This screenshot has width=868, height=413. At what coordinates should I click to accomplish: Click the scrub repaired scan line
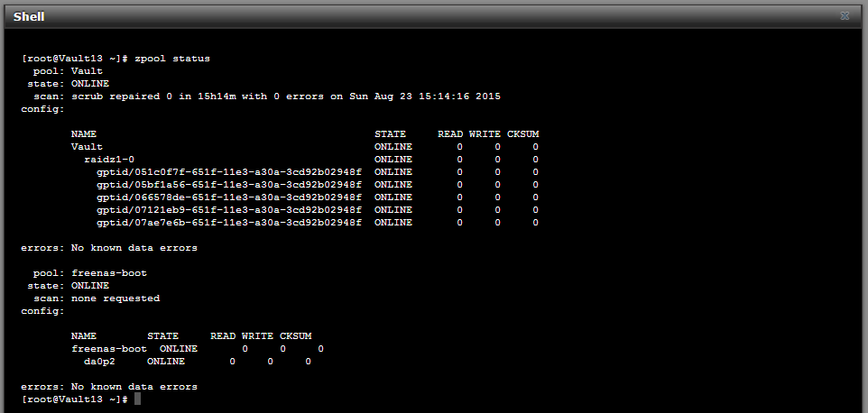(267, 96)
